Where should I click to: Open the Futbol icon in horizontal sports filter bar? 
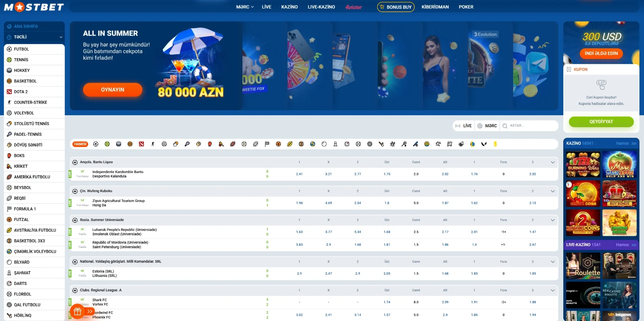(x=96, y=144)
